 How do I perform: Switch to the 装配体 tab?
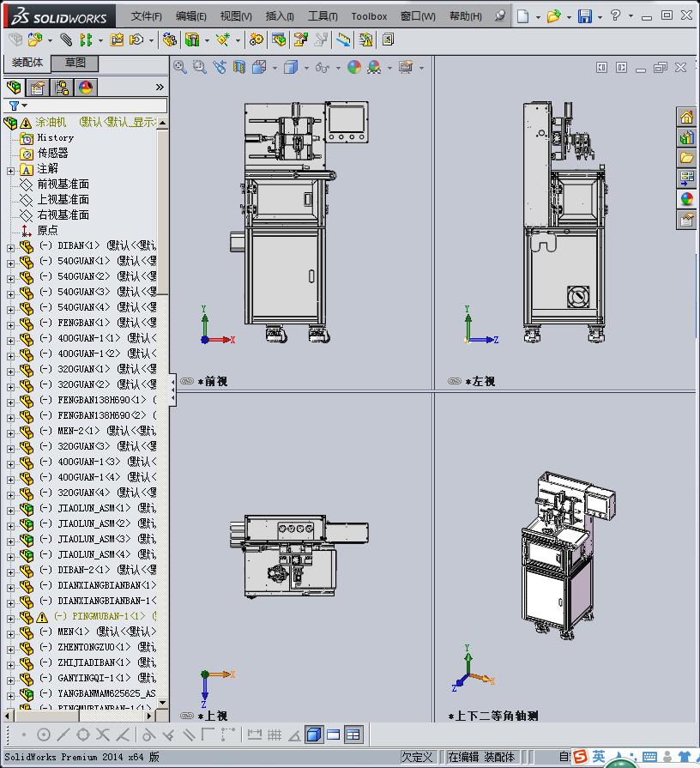click(27, 63)
